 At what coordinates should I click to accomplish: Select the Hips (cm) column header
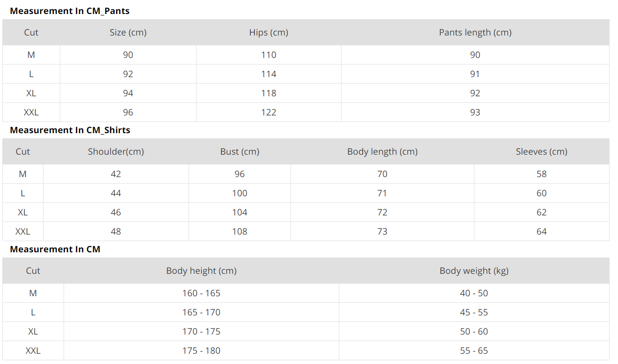pyautogui.click(x=269, y=32)
